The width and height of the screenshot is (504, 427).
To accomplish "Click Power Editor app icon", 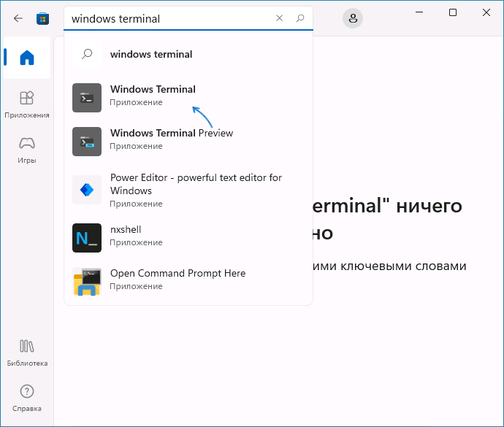I will click(87, 190).
